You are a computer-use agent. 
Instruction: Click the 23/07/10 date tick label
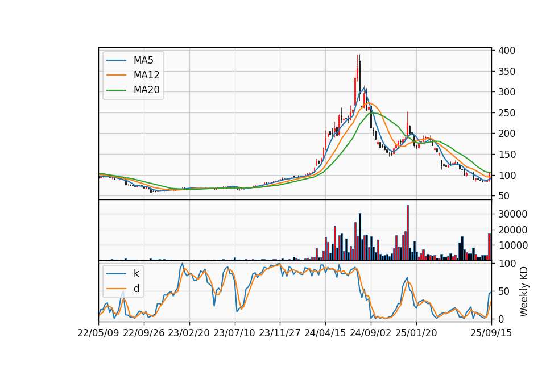click(x=234, y=333)
